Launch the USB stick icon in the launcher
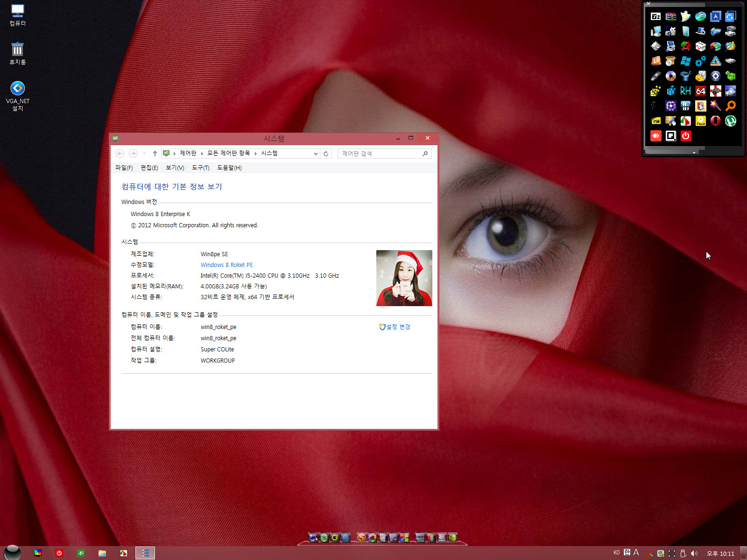Screen dimensions: 747x560 (656, 76)
